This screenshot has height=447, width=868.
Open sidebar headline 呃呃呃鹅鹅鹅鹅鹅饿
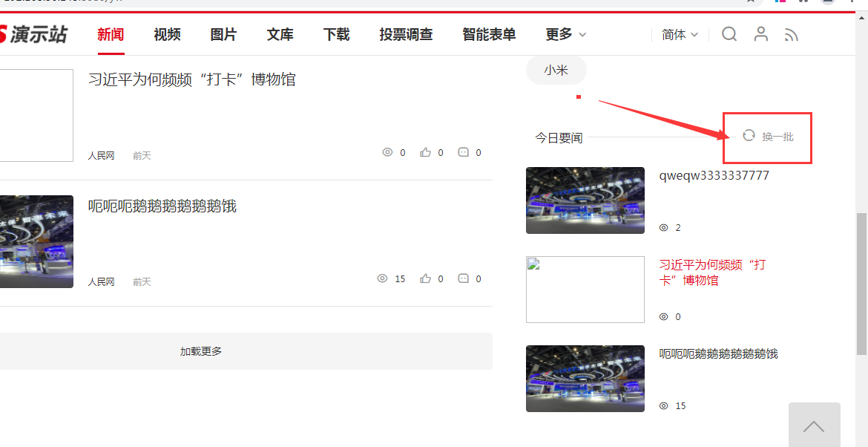[719, 353]
